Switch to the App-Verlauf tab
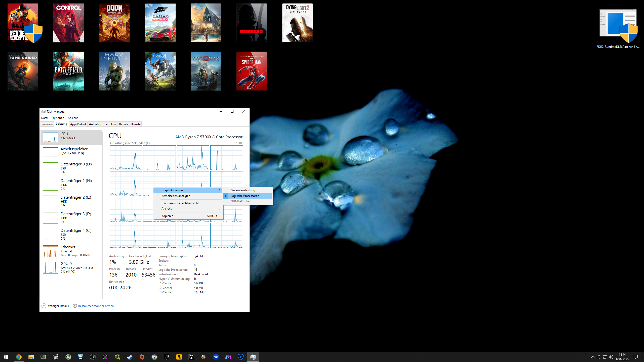 78,124
